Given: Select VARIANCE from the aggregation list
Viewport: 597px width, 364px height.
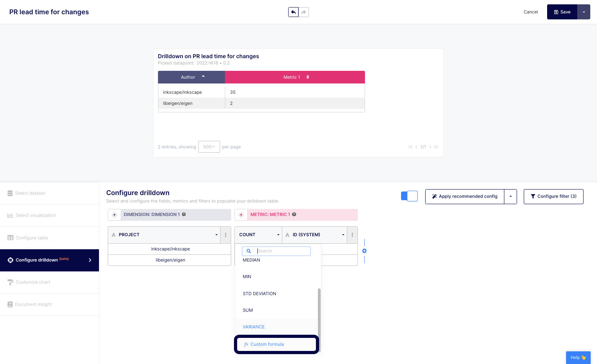Looking at the screenshot, I should click(254, 327).
